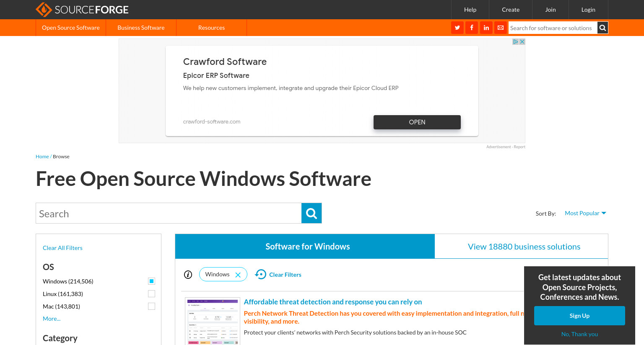Remove Windows filter with X icon
The height and width of the screenshot is (345, 644).
point(238,275)
